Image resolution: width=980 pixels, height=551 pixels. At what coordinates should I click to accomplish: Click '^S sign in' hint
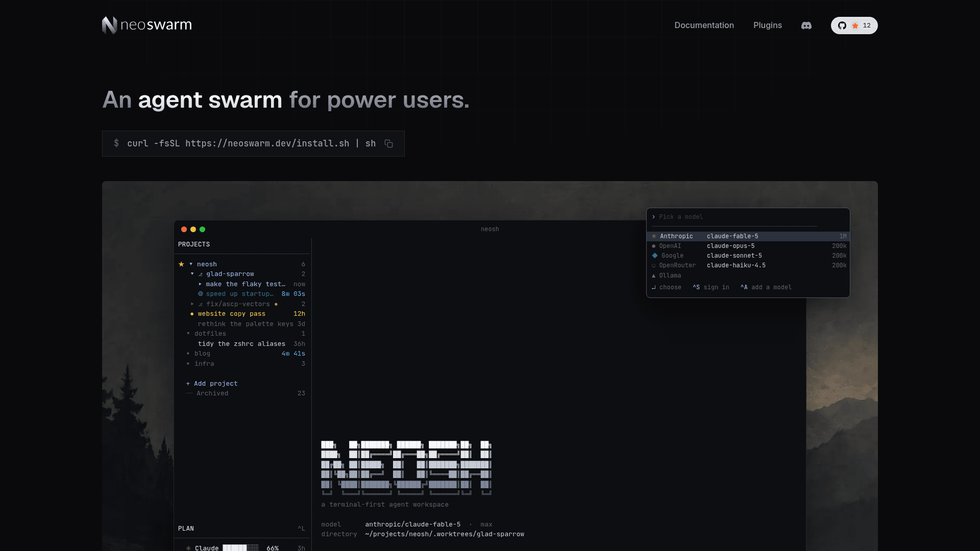click(x=711, y=287)
